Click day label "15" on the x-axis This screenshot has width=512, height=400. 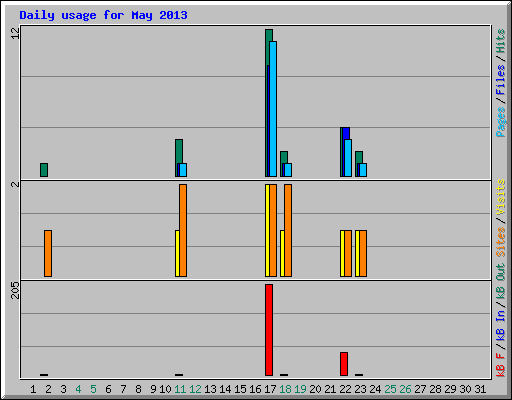coord(240,389)
